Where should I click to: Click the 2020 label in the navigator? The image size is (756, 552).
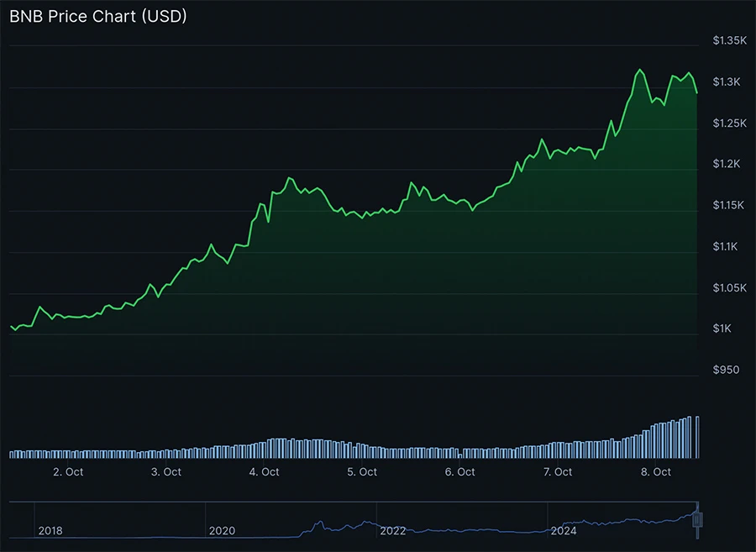[222, 531]
